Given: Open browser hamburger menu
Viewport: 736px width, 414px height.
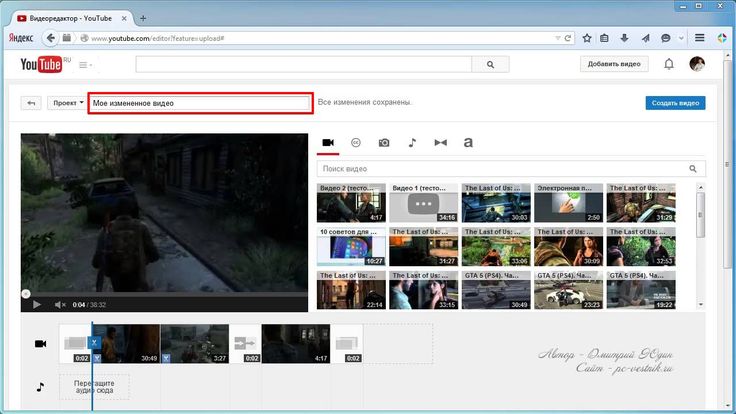Looking at the screenshot, I should tap(699, 38).
